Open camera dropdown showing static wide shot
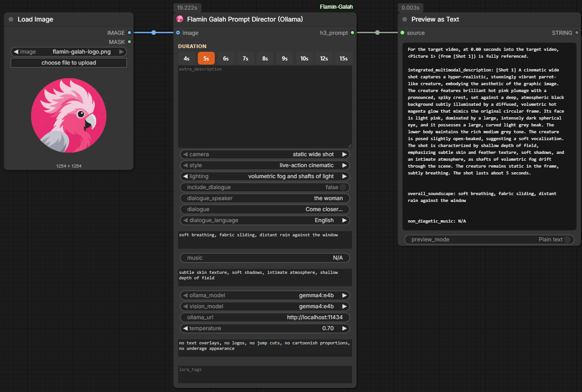Screen dimensions: 582x392 [x=265, y=154]
